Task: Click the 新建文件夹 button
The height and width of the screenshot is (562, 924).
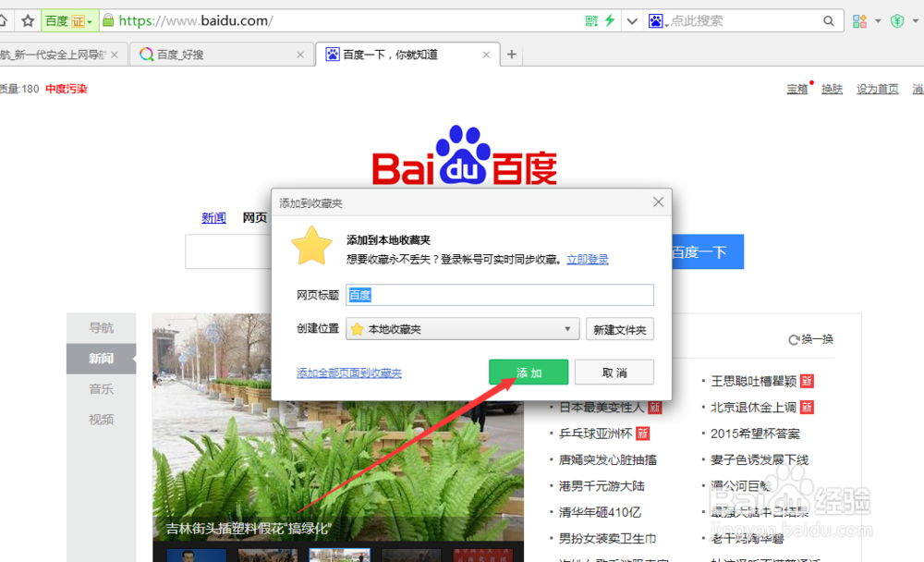Action: coord(620,330)
